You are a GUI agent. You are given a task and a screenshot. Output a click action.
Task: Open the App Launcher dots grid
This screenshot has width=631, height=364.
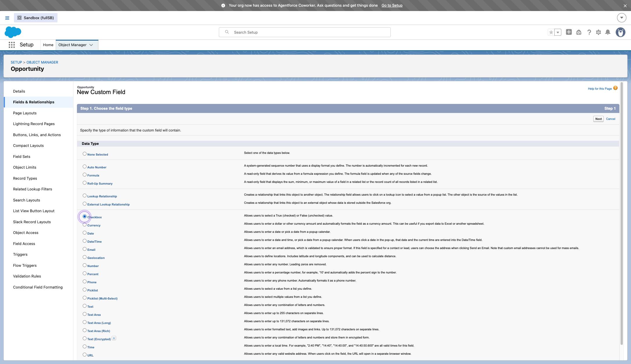(12, 45)
